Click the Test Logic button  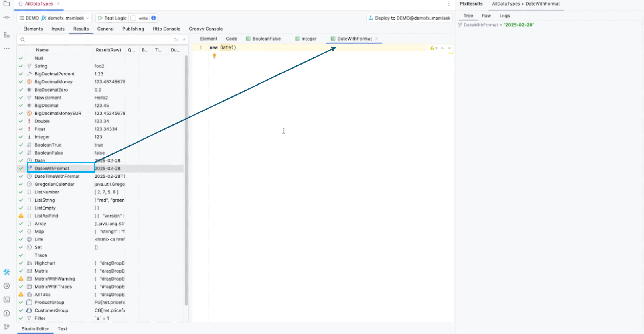112,18
